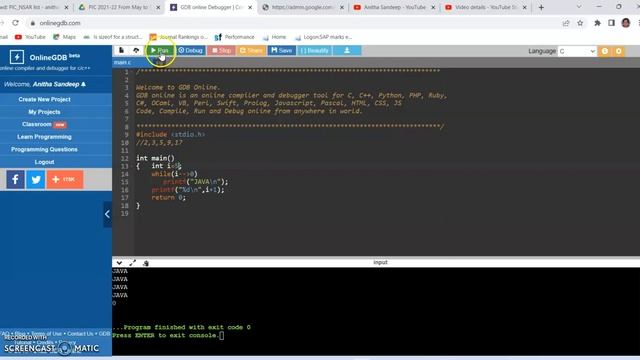Image resolution: width=640 pixels, height=360 pixels.
Task: Click the Chrome profile avatar
Action: (626, 23)
